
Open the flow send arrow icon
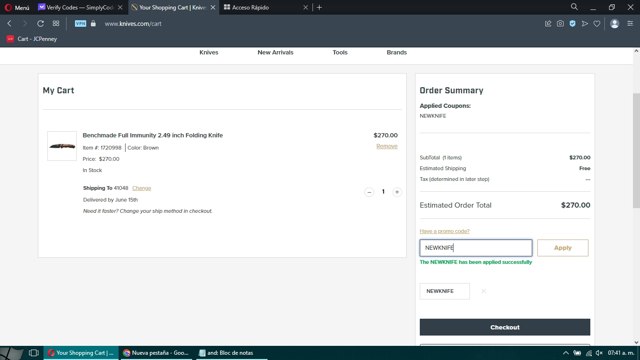click(584, 24)
